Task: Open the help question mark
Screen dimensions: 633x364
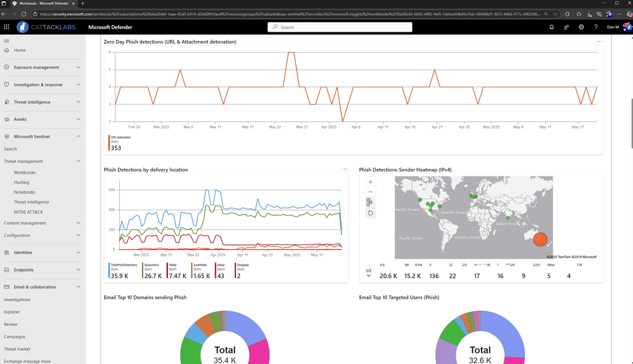Action: tap(596, 27)
